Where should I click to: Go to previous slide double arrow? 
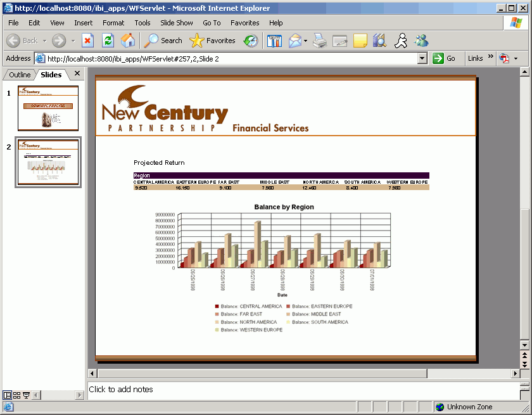[524, 355]
